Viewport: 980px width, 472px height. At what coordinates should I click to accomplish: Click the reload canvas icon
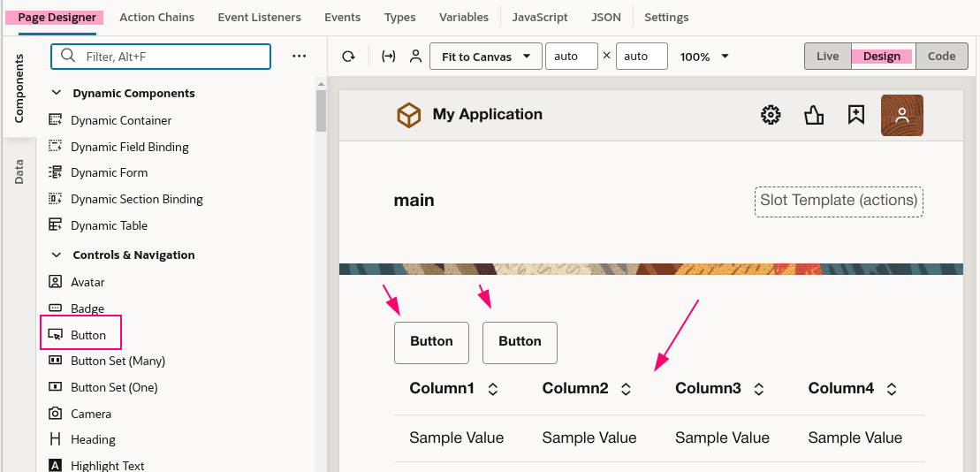click(x=348, y=57)
